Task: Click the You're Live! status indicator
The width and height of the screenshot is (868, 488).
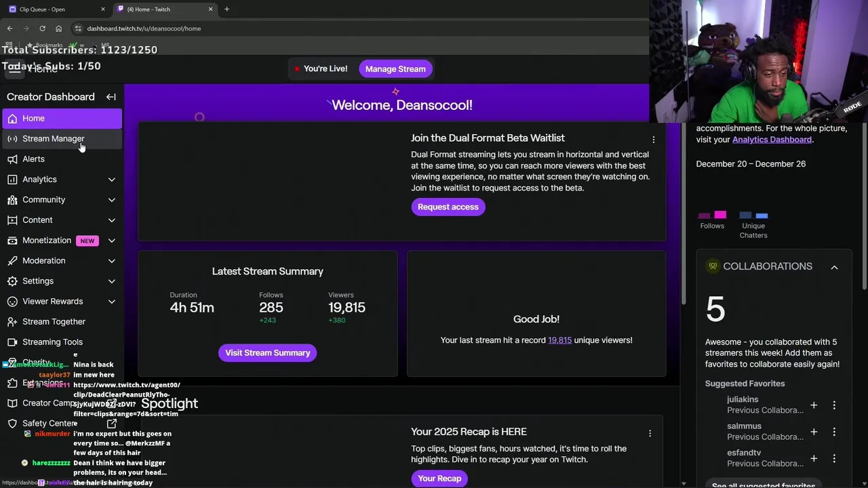Action: [x=321, y=69]
